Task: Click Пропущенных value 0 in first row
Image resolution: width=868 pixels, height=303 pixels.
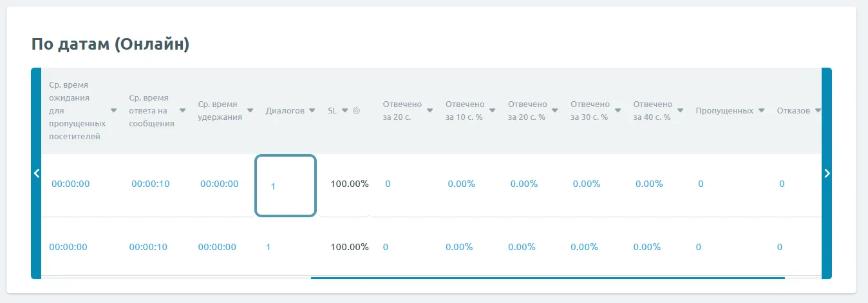Action: coord(701,184)
